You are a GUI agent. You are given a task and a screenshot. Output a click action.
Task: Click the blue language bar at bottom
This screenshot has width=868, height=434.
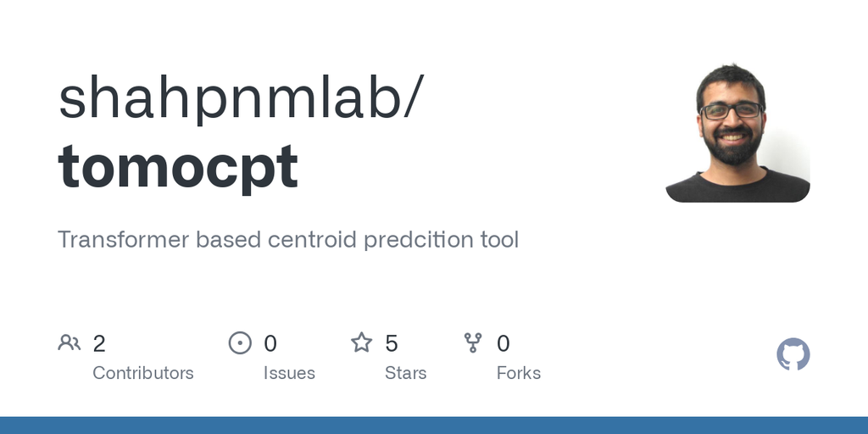[x=434, y=426]
